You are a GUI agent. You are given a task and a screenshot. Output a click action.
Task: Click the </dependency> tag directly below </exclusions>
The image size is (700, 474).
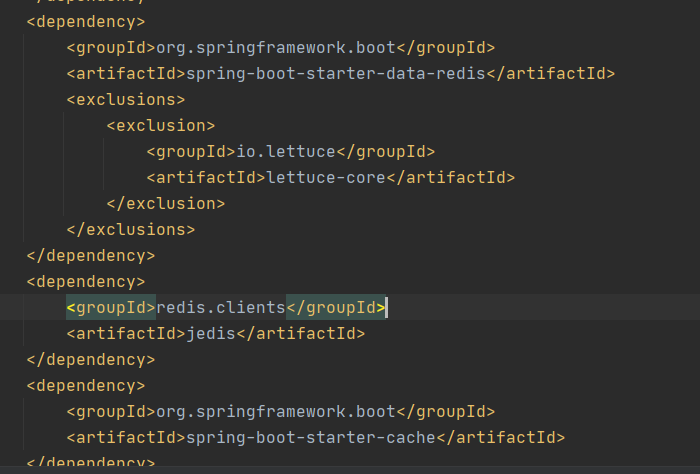[x=91, y=256]
